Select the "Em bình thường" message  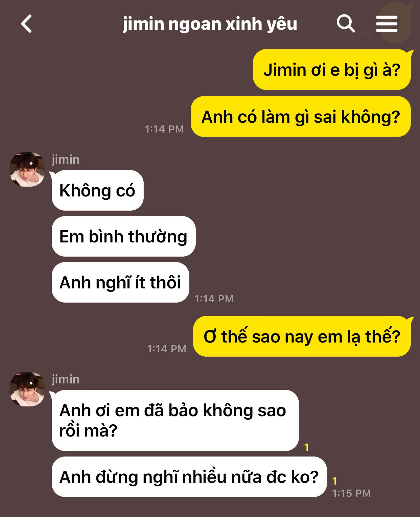(123, 236)
